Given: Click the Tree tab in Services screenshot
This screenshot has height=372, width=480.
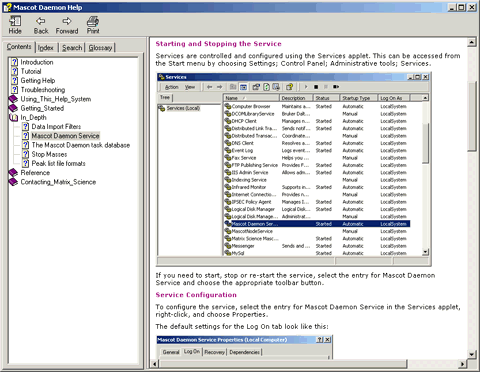Looking at the screenshot, I should (165, 97).
